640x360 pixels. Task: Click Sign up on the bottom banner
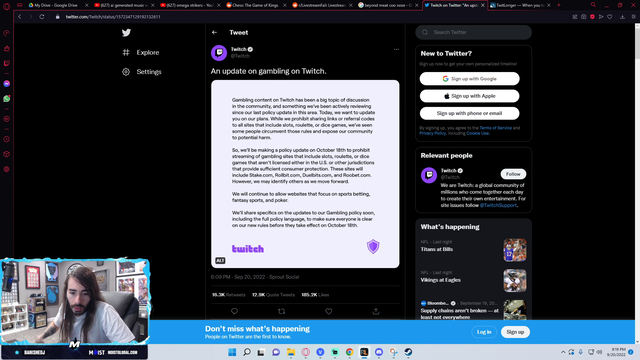[515, 332]
